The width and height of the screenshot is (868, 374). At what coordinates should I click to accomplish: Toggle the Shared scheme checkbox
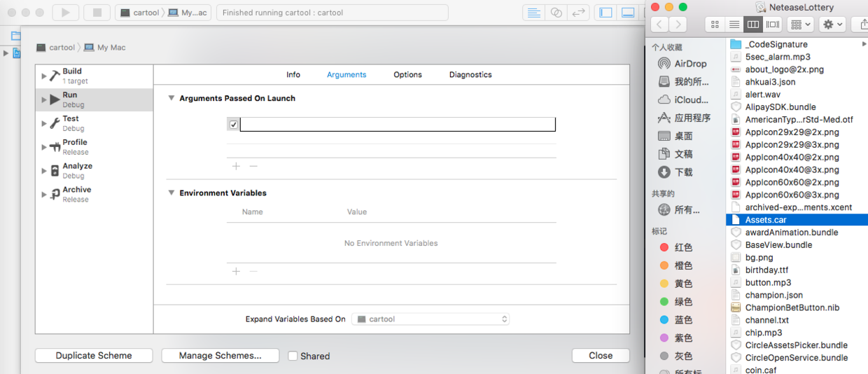(293, 356)
